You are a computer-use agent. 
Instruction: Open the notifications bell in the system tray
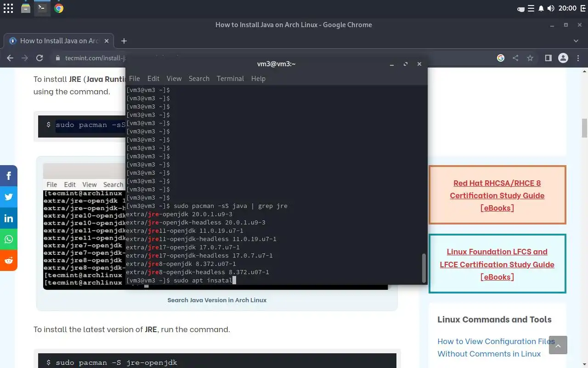coord(541,8)
